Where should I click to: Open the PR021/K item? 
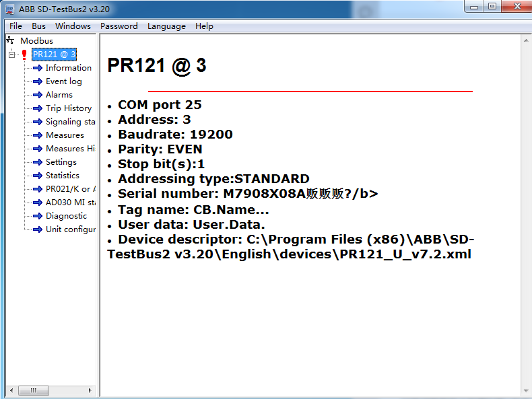coord(71,189)
